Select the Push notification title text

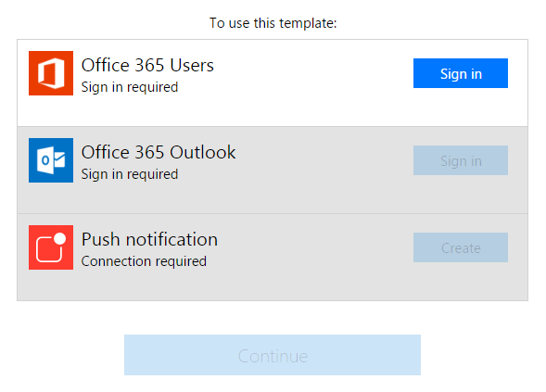149,239
